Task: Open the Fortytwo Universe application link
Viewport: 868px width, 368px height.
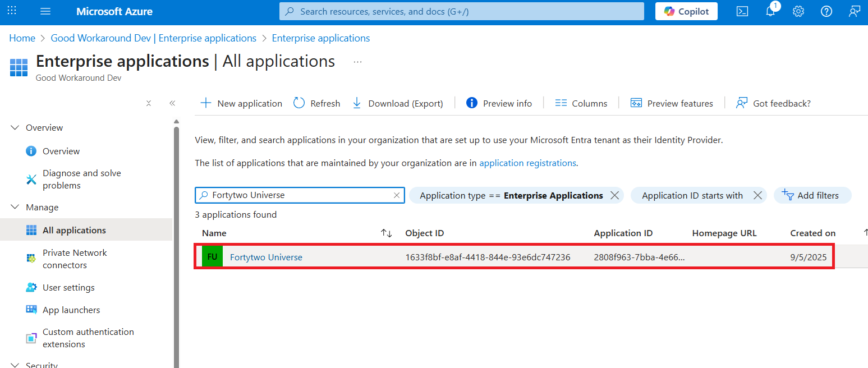Action: 266,257
